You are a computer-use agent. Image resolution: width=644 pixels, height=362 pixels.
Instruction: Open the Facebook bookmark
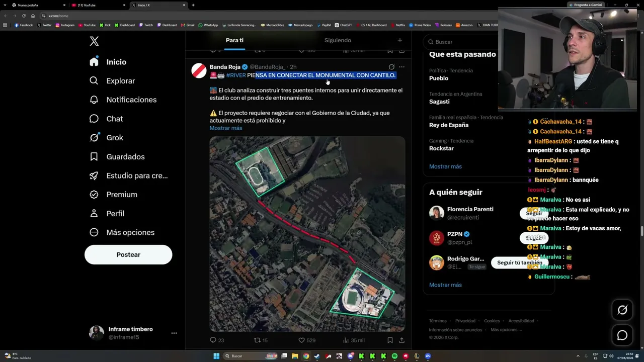[x=24, y=25]
